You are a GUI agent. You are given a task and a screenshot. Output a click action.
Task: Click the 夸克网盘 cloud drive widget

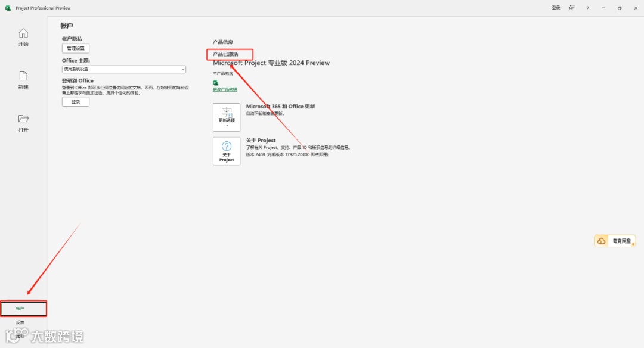[x=615, y=241]
